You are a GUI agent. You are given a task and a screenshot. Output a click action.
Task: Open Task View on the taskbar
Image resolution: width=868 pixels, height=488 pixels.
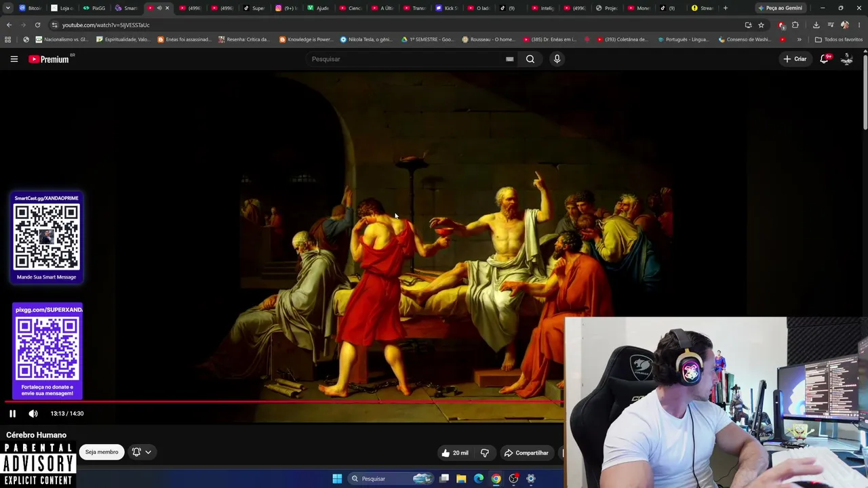(x=444, y=479)
